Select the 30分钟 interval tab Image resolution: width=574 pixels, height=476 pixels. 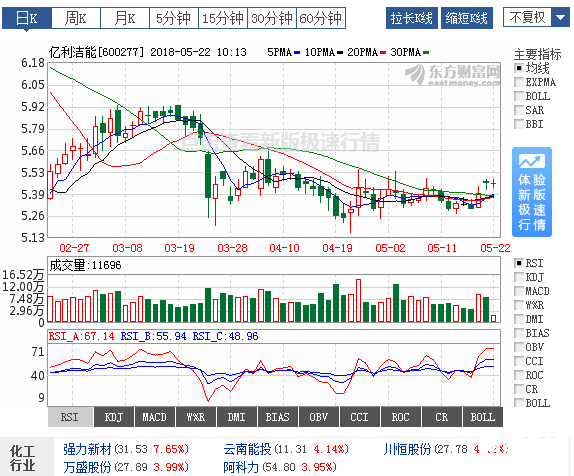pyautogui.click(x=272, y=18)
